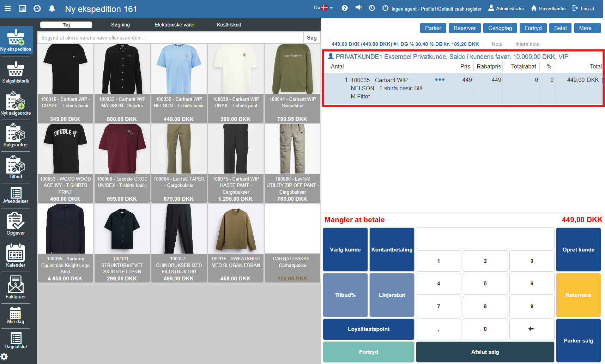Open the Note tab

tap(497, 44)
